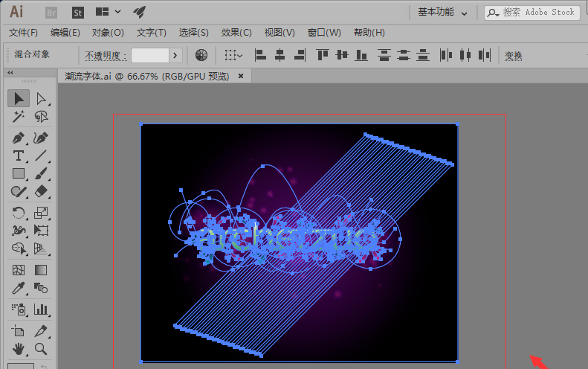Open the 文件(F) menu

tap(23, 33)
